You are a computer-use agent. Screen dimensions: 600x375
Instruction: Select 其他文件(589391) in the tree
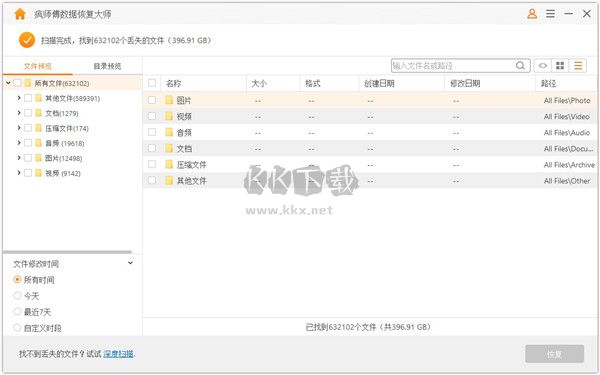coord(72,98)
